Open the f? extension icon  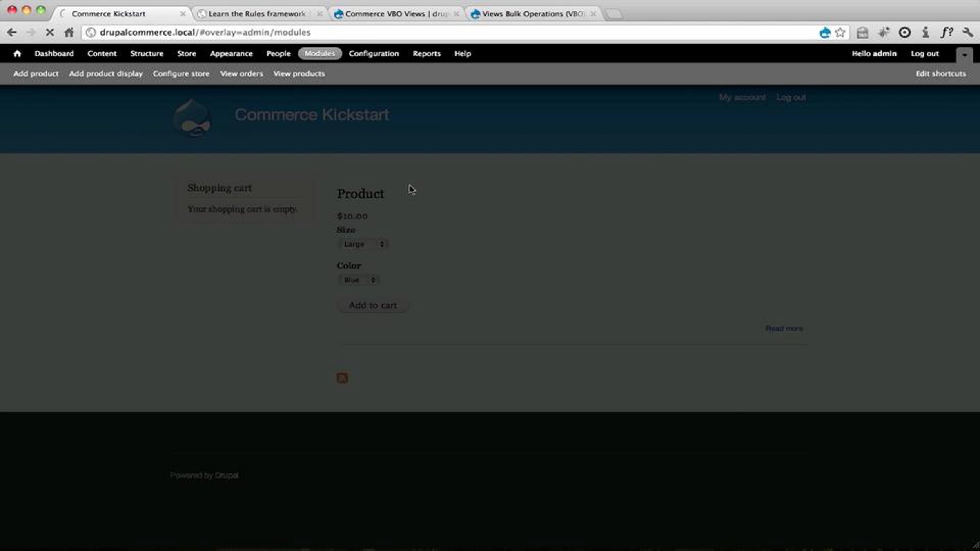947,32
